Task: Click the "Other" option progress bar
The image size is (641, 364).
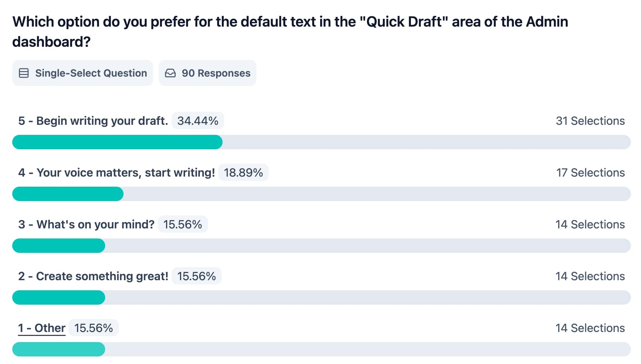Action: 321,349
